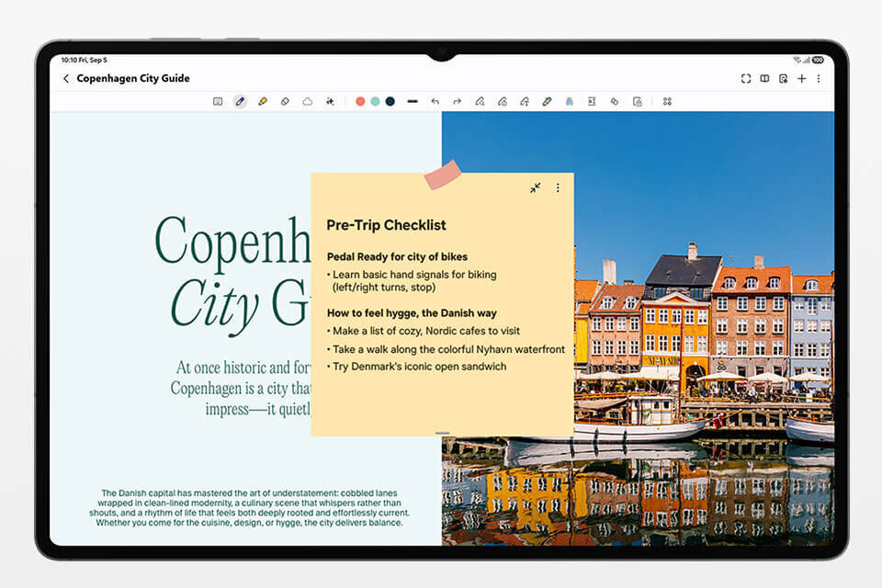Toggle two-page book reading view
The image size is (882, 588).
tap(764, 79)
